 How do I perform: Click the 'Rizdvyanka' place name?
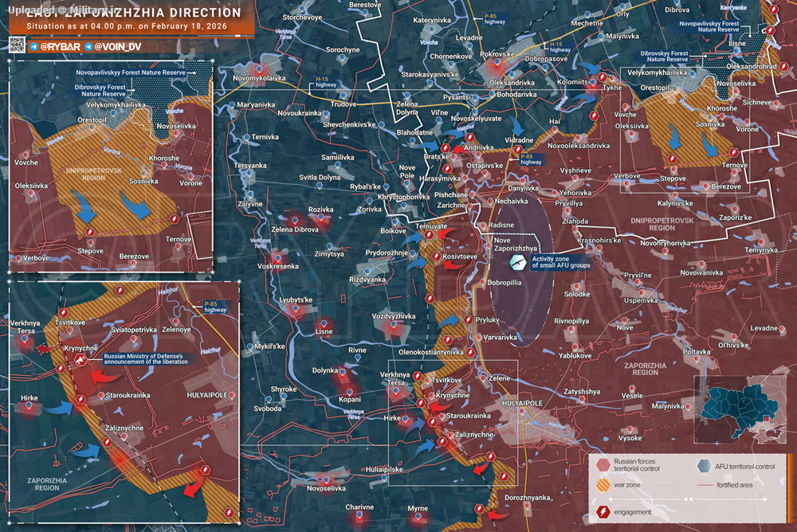(x=367, y=280)
